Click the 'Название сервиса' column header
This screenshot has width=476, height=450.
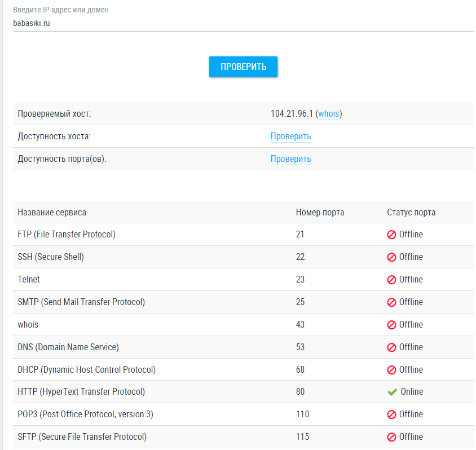[x=52, y=213]
